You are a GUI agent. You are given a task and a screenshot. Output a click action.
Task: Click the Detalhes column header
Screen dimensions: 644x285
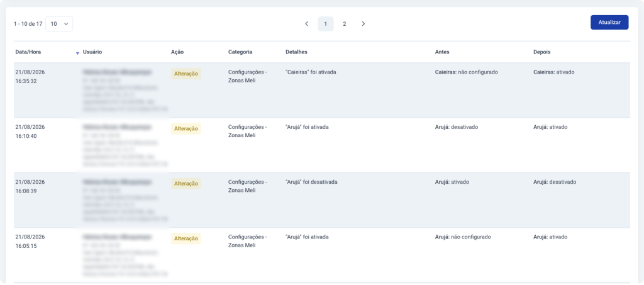(297, 52)
